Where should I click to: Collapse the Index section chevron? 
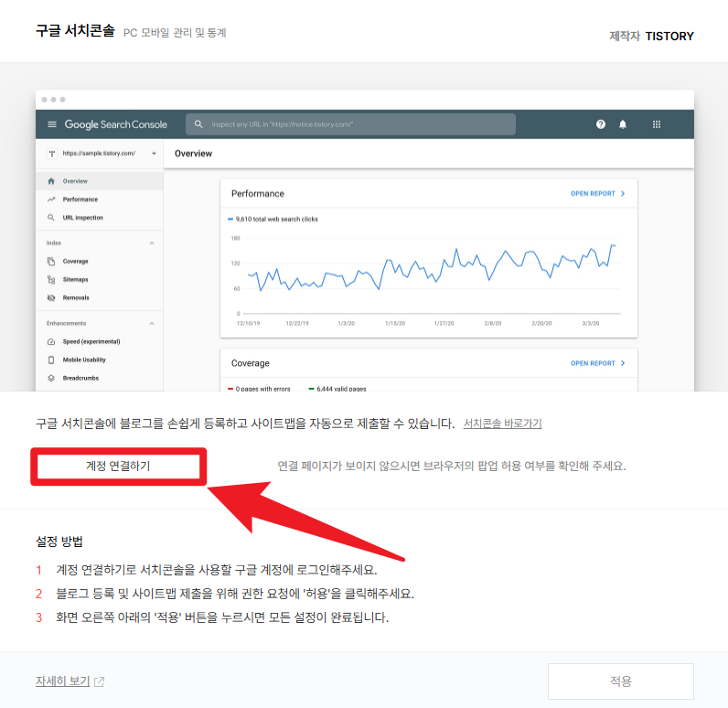click(152, 243)
